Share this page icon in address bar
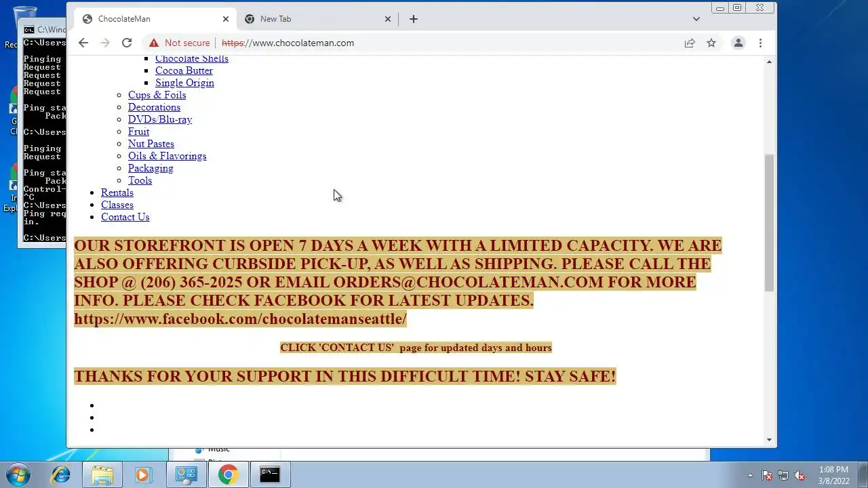The height and width of the screenshot is (488, 868). click(x=690, y=43)
